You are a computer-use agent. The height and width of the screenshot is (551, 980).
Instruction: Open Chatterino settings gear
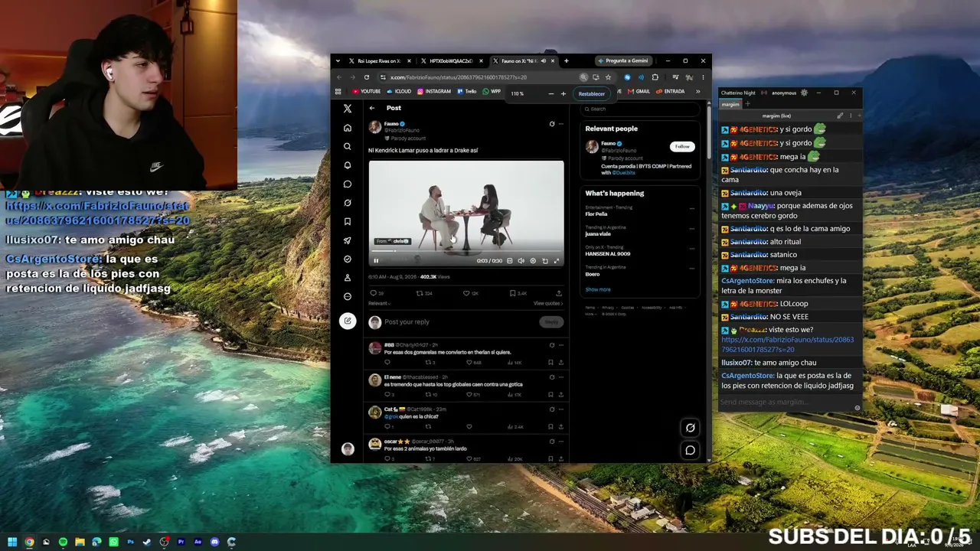click(804, 93)
